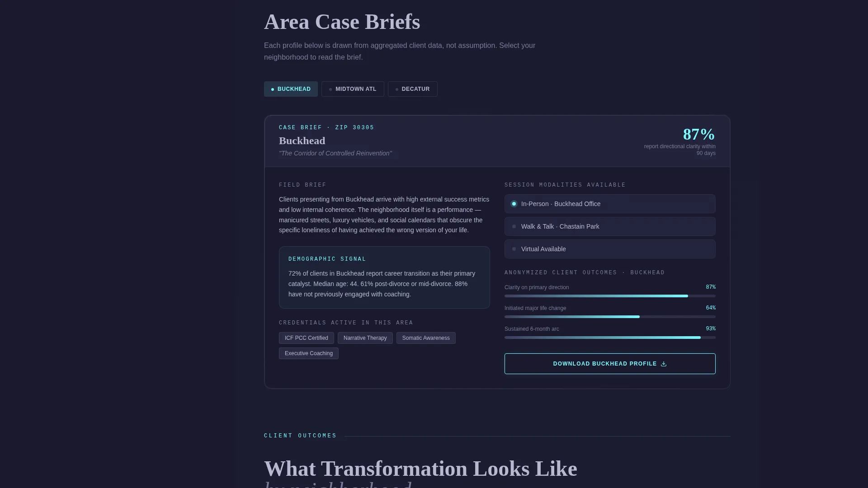Viewport: 868px width, 488px height.
Task: Click the Field Brief section label
Action: pyautogui.click(x=302, y=185)
